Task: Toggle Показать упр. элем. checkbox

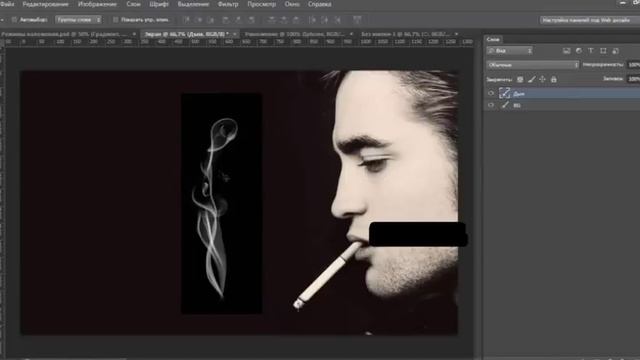Action: click(x=116, y=20)
